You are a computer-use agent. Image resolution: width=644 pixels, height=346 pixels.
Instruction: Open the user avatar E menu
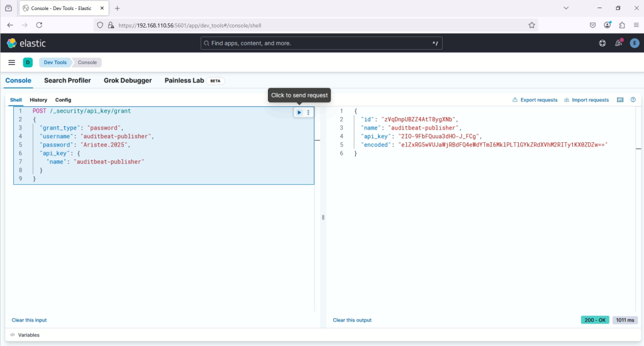point(634,43)
